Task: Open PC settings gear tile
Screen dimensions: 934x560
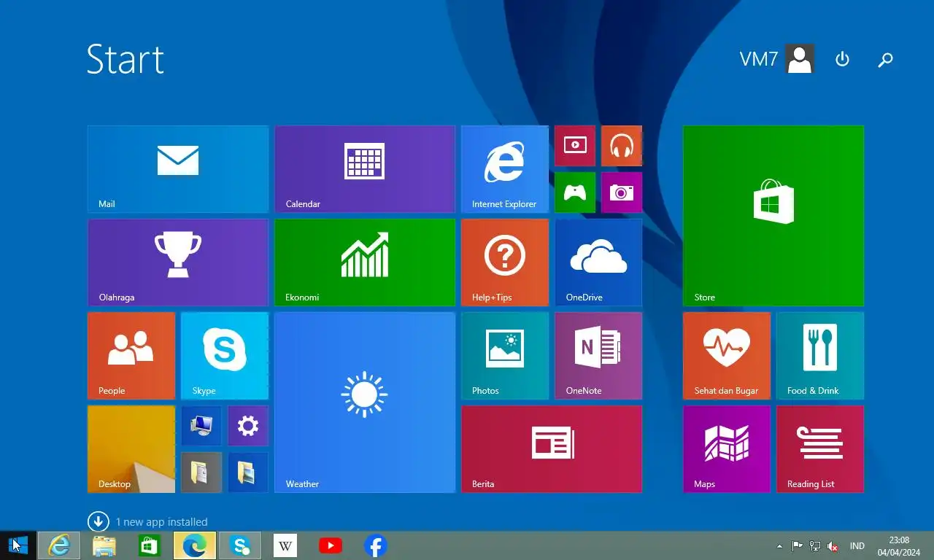Action: click(248, 426)
